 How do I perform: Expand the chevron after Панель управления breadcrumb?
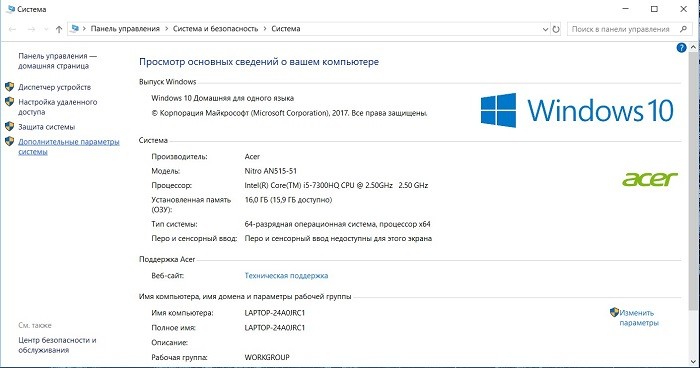pos(166,29)
